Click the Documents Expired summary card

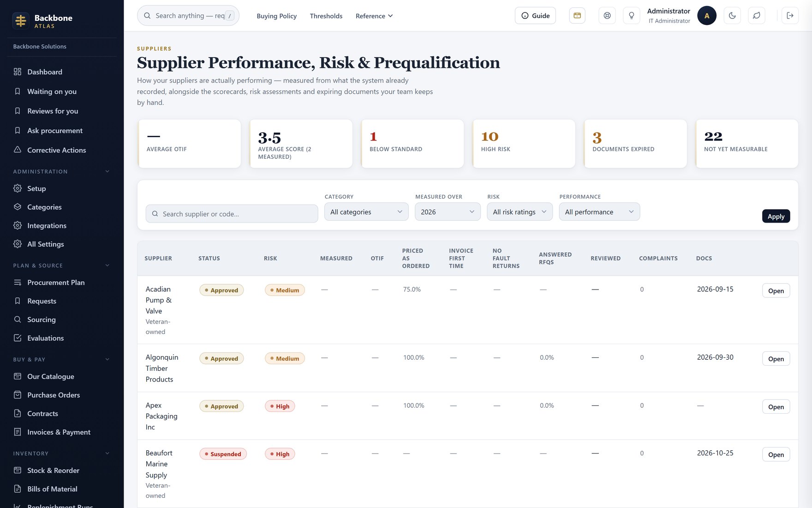pyautogui.click(x=635, y=144)
